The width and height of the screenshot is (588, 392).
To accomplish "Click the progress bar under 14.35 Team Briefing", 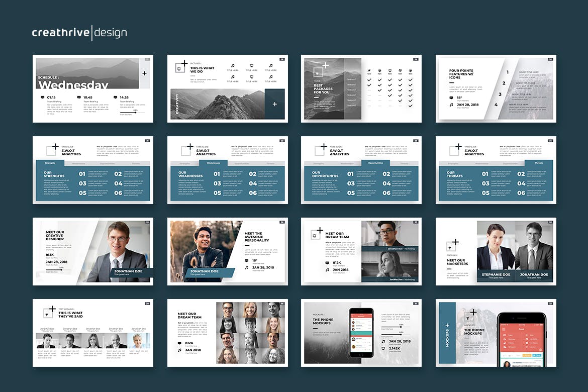I will point(132,113).
